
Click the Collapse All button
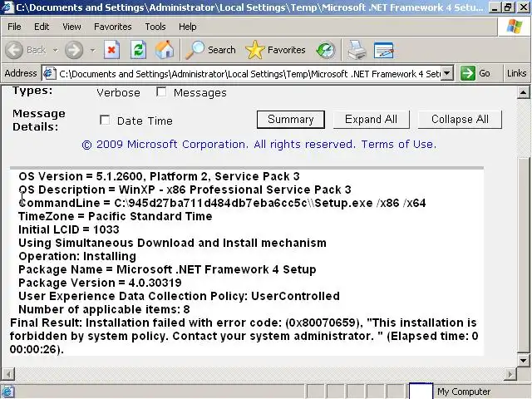tap(460, 120)
